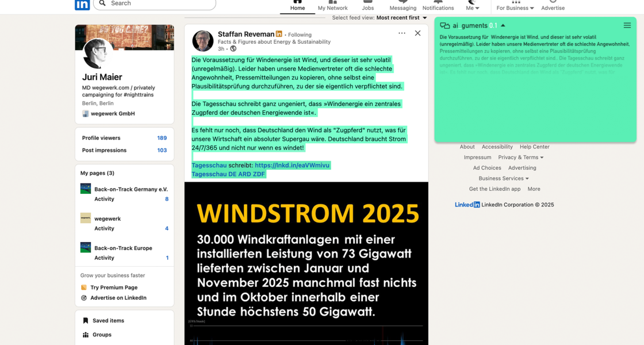
Task: Go to the My Network tab
Action: (332, 6)
